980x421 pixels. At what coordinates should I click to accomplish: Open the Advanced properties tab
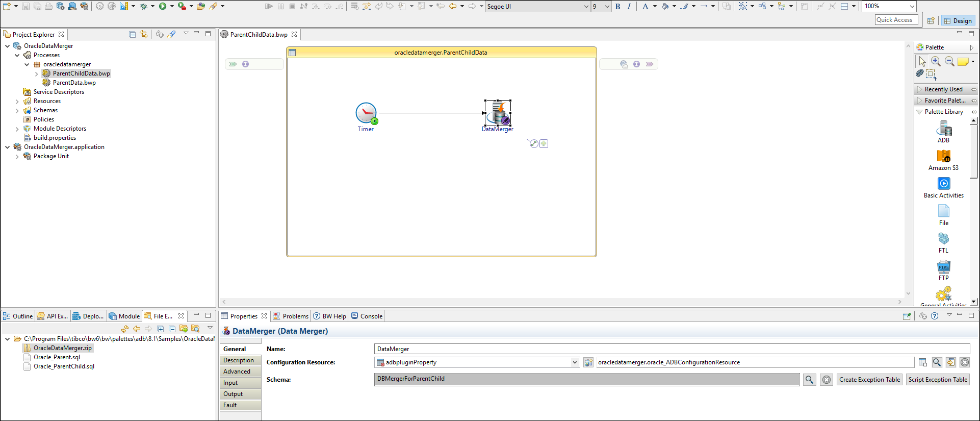coord(241,372)
